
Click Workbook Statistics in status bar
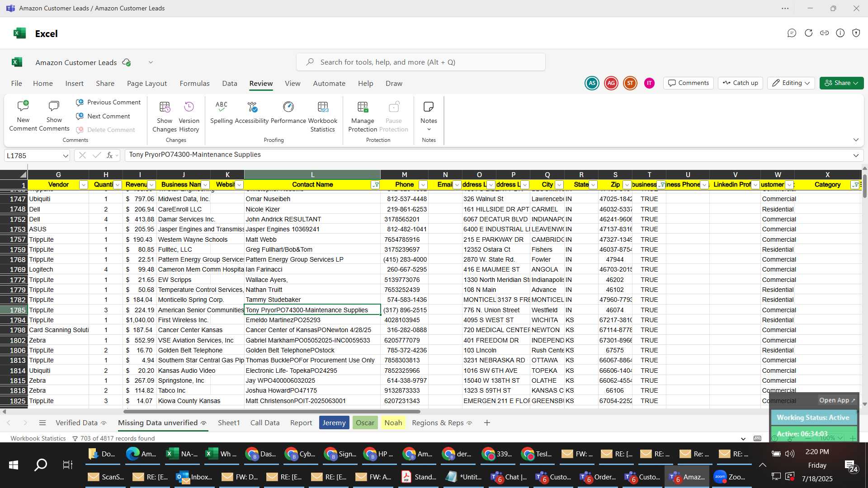38,439
